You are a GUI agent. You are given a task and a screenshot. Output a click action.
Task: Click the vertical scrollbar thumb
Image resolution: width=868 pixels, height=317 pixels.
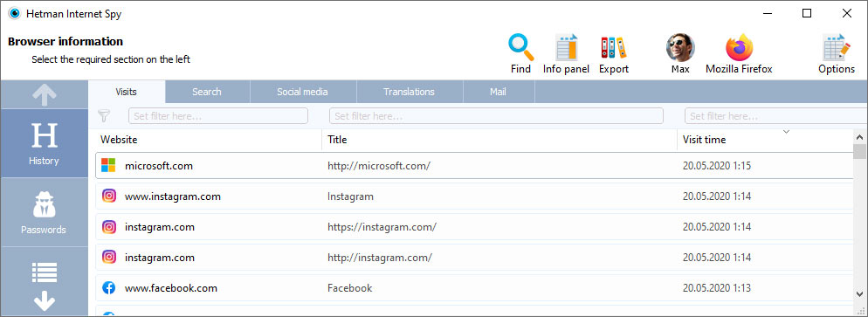859,151
